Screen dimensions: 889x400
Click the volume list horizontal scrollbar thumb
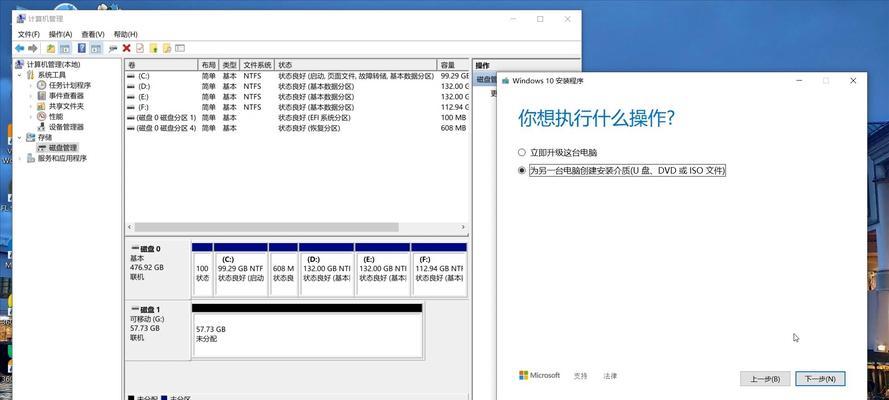coord(266,227)
